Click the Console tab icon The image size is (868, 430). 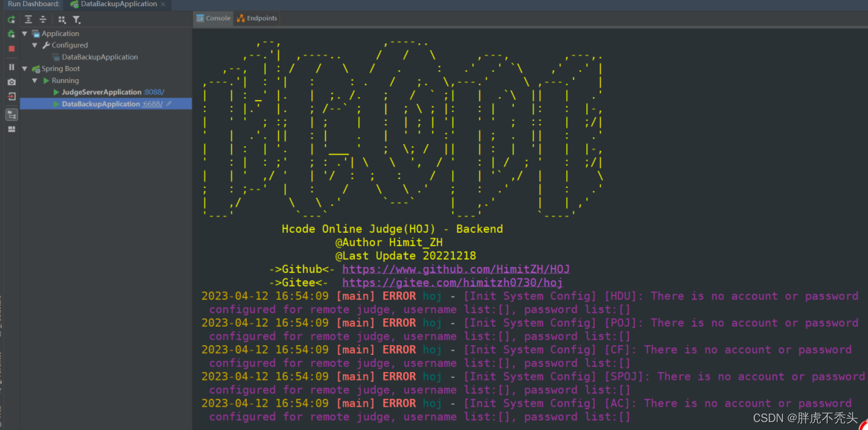click(200, 18)
